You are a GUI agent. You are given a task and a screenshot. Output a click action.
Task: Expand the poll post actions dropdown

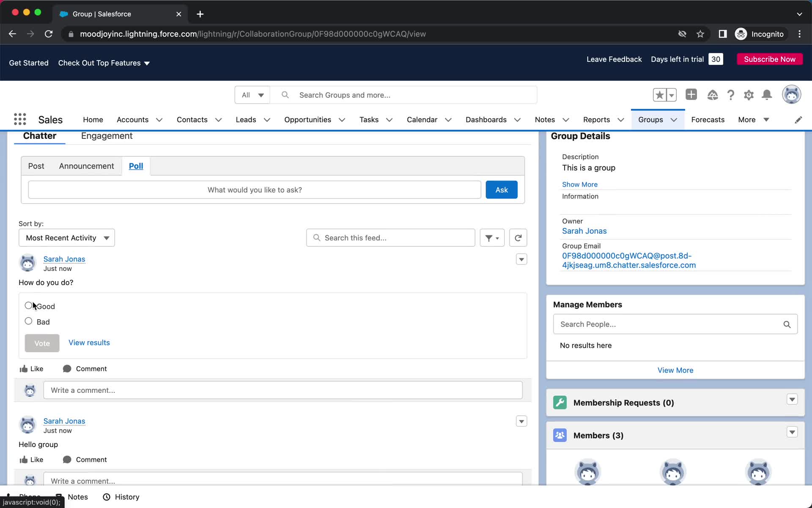(x=521, y=259)
